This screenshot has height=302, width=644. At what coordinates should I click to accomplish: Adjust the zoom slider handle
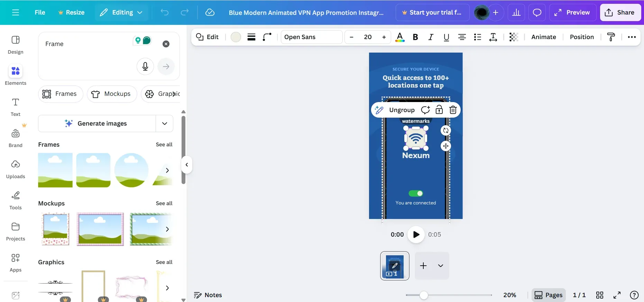point(424,295)
